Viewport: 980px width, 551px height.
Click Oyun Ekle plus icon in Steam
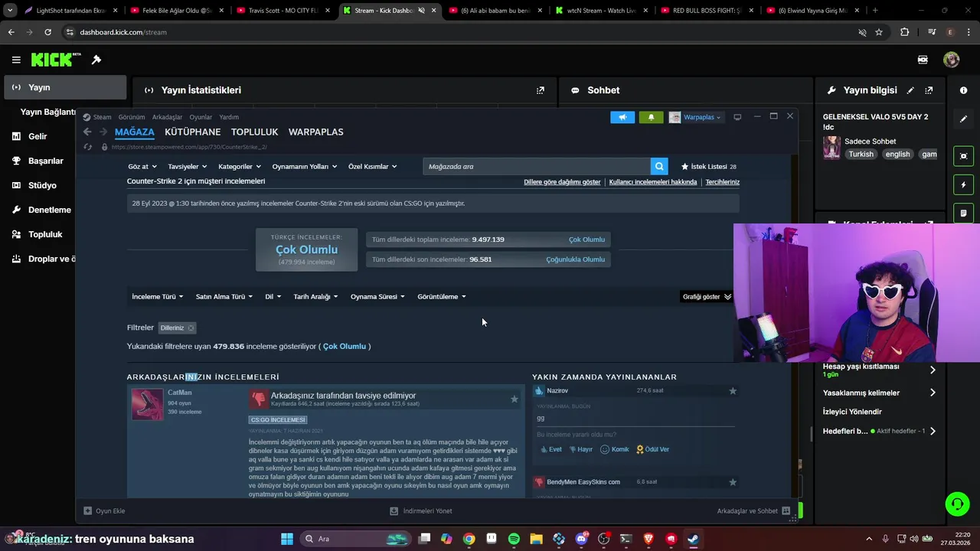pos(88,510)
